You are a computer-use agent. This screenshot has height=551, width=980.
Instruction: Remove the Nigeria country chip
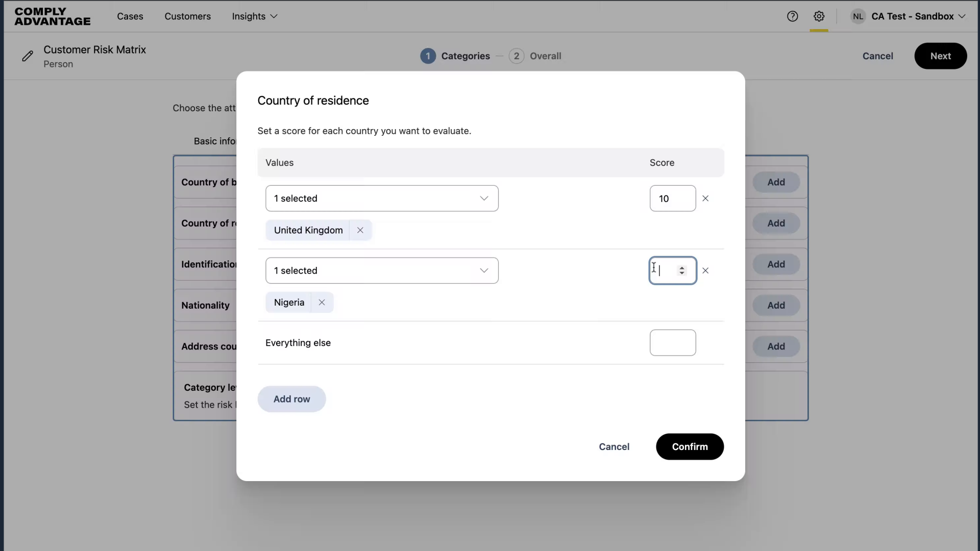[321, 302]
